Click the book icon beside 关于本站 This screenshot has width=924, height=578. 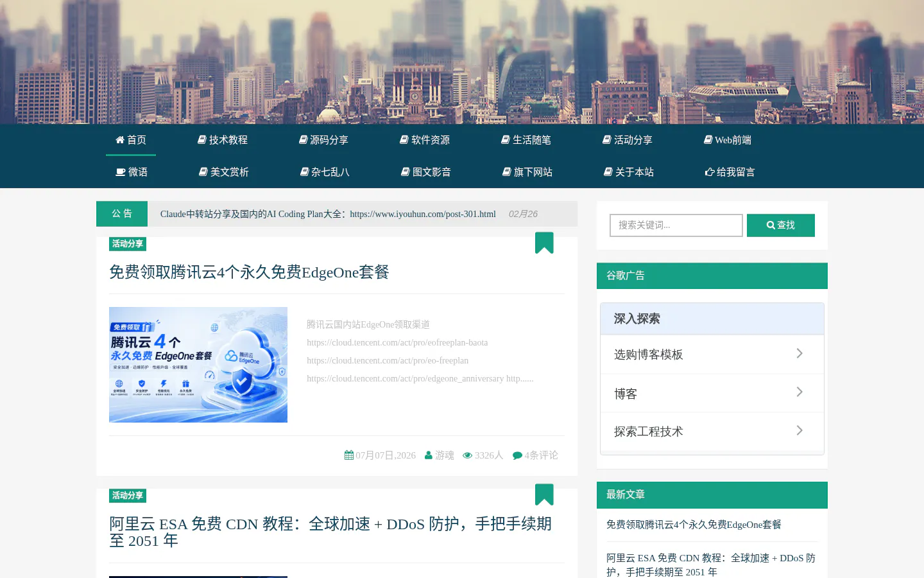[x=608, y=171]
